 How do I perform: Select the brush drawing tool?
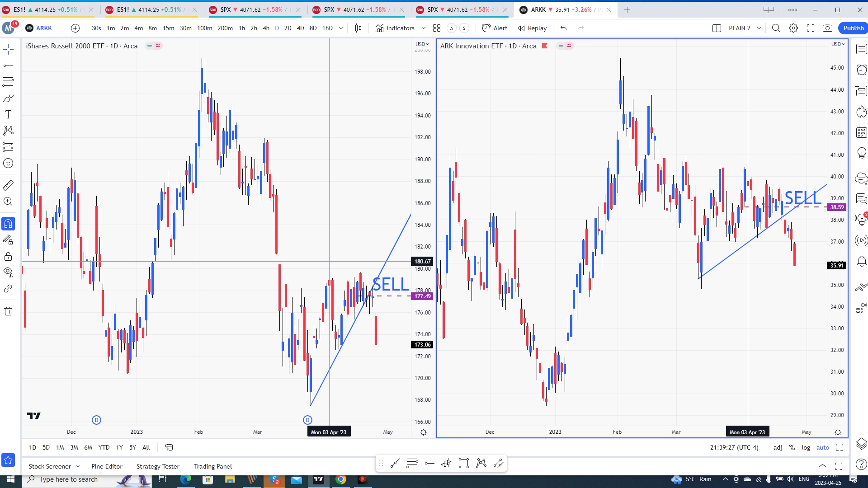pyautogui.click(x=8, y=98)
